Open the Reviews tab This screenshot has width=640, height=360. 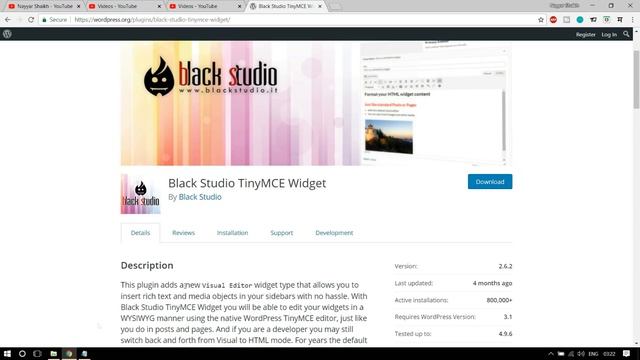tap(183, 233)
